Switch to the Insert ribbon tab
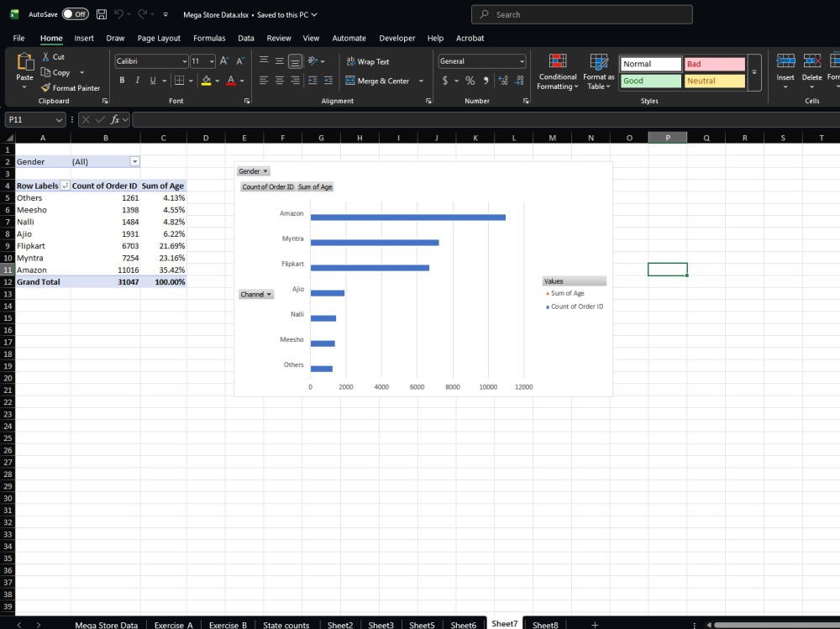 83,38
